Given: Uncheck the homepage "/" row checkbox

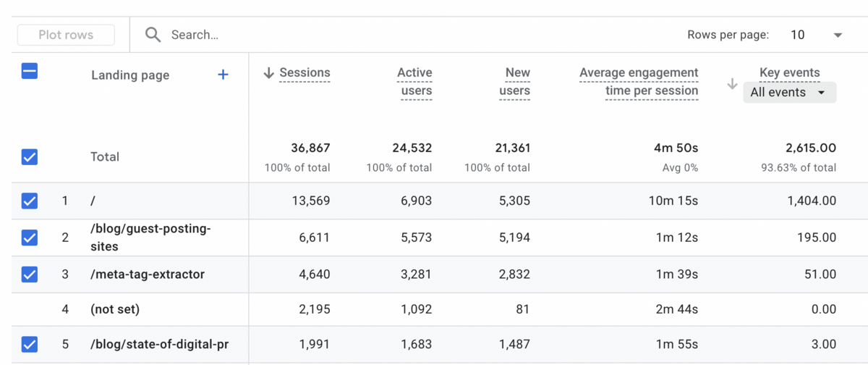Looking at the screenshot, I should tap(30, 201).
